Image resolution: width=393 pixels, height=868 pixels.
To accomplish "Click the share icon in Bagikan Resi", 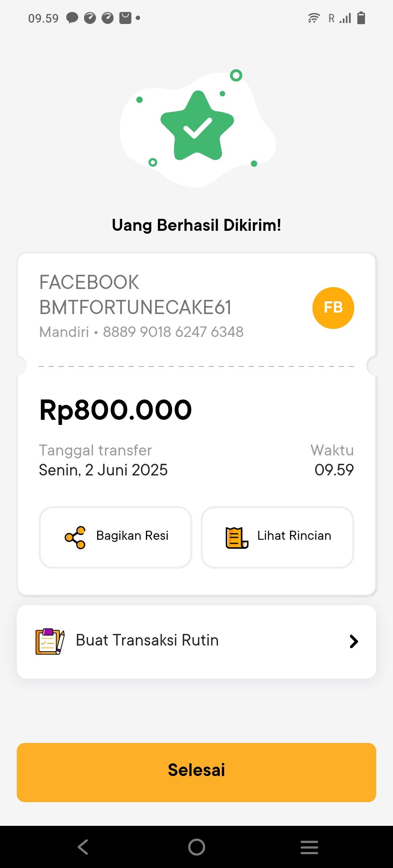I will pos(75,537).
